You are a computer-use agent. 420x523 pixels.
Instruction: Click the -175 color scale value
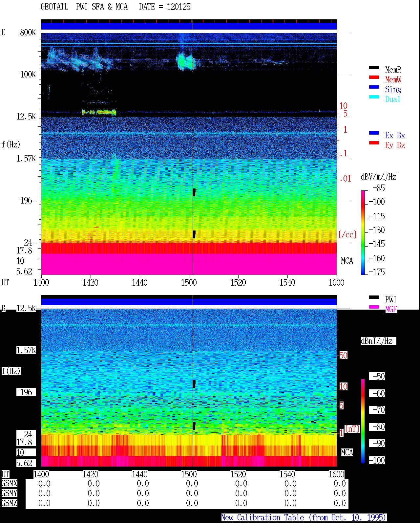pyautogui.click(x=377, y=272)
